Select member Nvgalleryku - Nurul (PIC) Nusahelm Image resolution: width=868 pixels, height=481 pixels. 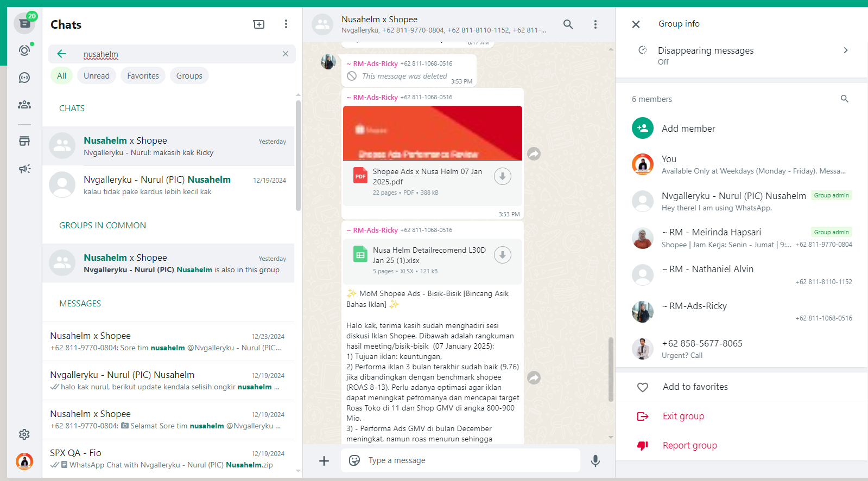pos(742,201)
